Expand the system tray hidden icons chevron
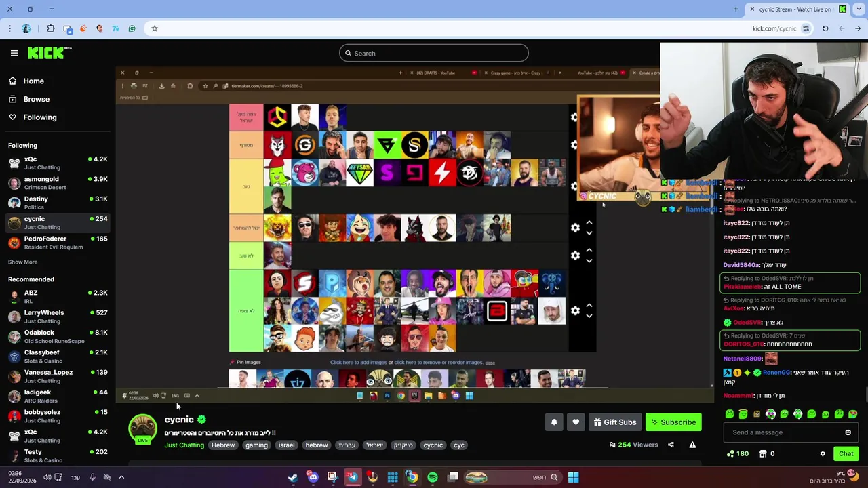This screenshot has height=488, width=868. click(x=121, y=477)
